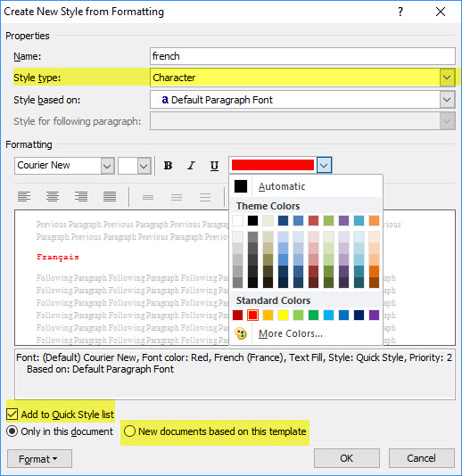Select Only in this document radio
Viewport: 462px width, 476px height.
(x=12, y=431)
